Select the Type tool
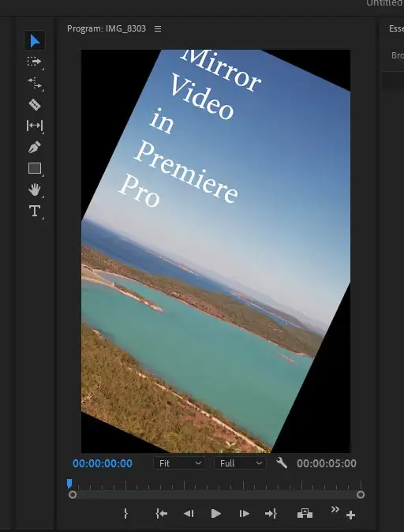Image resolution: width=404 pixels, height=532 pixels. click(35, 211)
